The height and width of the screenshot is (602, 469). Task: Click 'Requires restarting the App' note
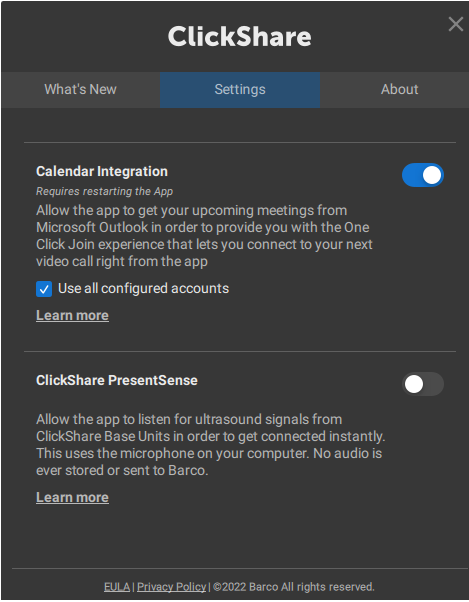point(104,191)
